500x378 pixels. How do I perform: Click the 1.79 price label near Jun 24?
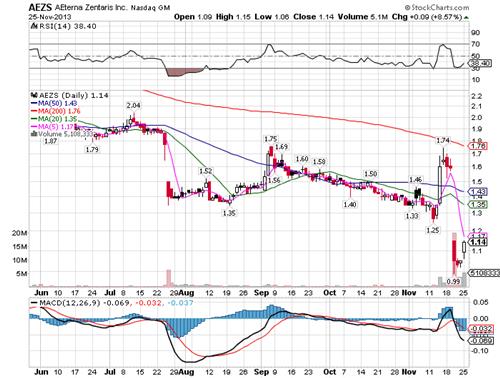[x=92, y=150]
